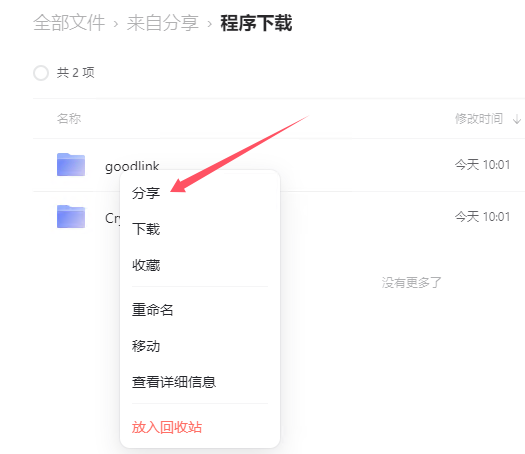Screen dimensions: 525x454
Task: Click the first breadcrumb chevron after 全部文件
Action: coord(116,24)
